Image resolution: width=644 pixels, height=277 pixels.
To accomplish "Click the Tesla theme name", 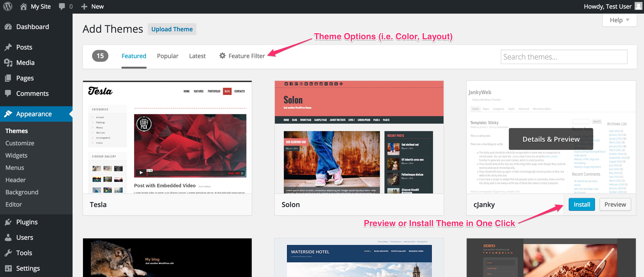I will click(x=98, y=204).
